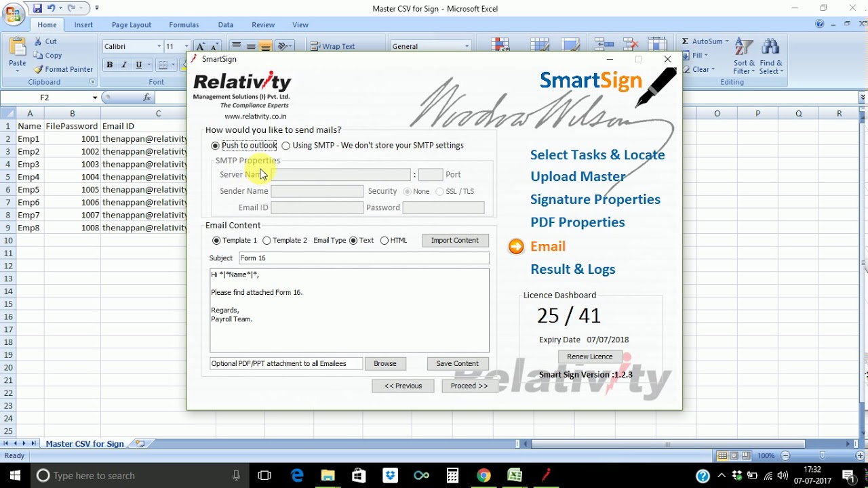Click the Grow Font icon
Viewport: 868px width, 488px height.
coord(201,46)
